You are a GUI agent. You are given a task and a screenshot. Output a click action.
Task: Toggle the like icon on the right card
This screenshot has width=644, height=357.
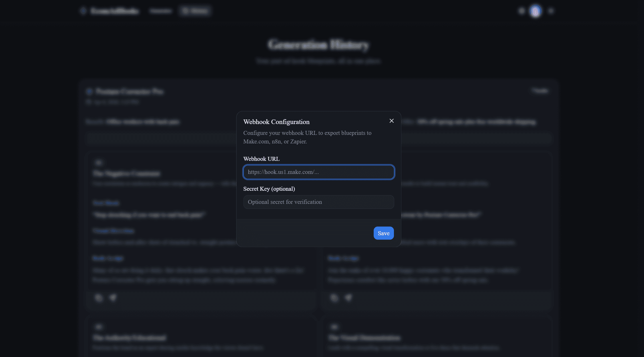click(349, 298)
